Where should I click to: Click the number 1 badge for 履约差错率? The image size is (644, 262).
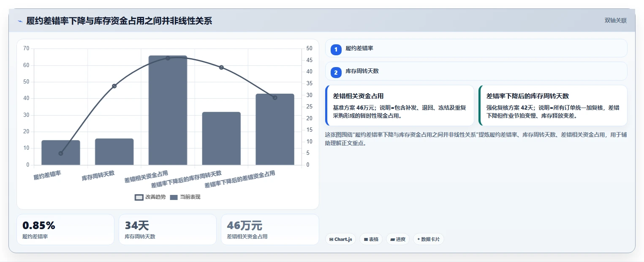click(x=336, y=50)
